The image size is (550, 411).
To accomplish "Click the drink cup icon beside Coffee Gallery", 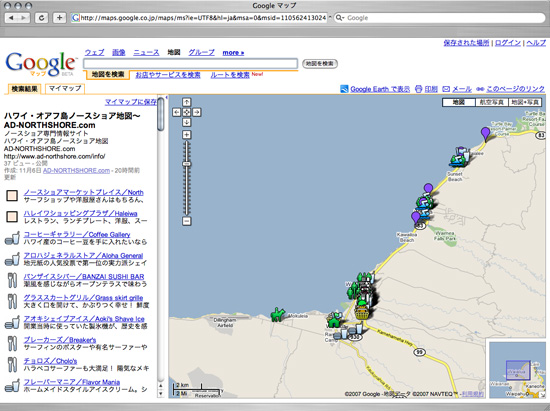I will point(12,238).
